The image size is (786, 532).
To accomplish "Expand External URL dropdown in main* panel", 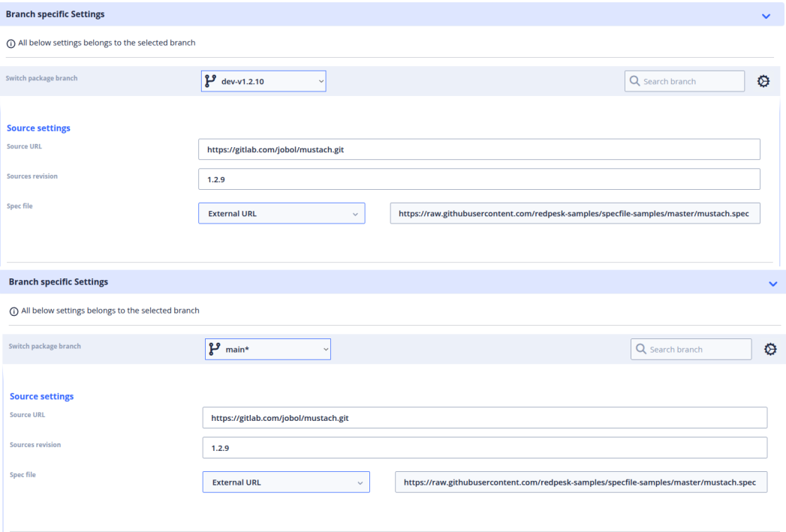I will 286,482.
